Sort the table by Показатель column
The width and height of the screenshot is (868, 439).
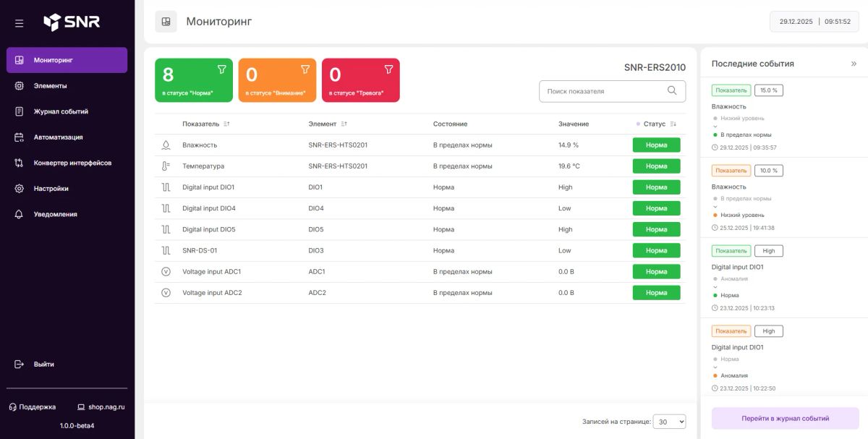click(226, 124)
